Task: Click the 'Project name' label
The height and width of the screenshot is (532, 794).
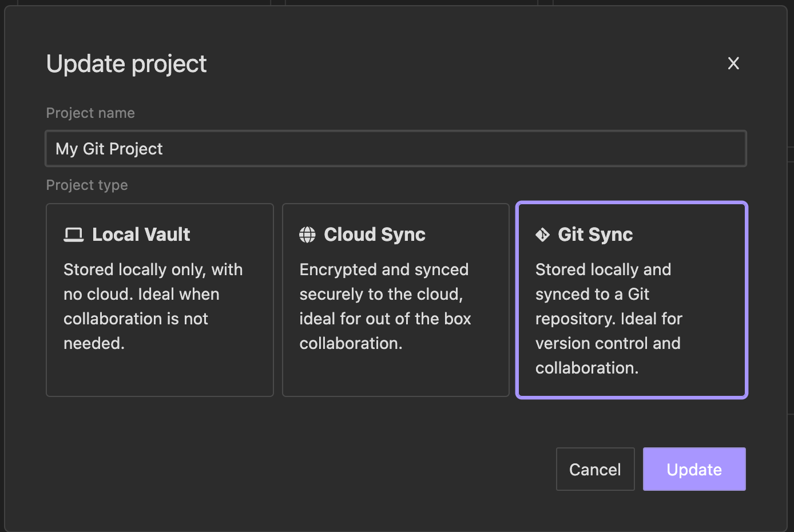Action: [90, 113]
